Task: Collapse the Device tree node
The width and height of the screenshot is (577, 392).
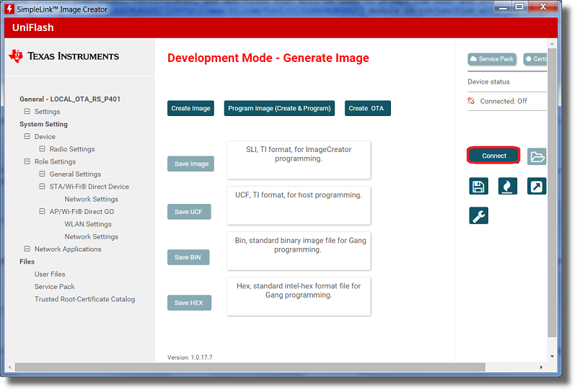Action: pos(27,136)
